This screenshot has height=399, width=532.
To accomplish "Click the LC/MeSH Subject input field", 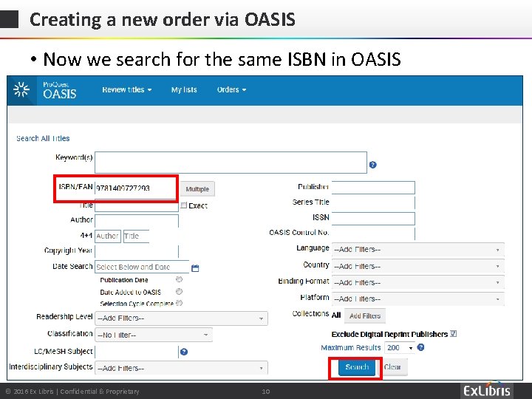I will coord(137,352).
